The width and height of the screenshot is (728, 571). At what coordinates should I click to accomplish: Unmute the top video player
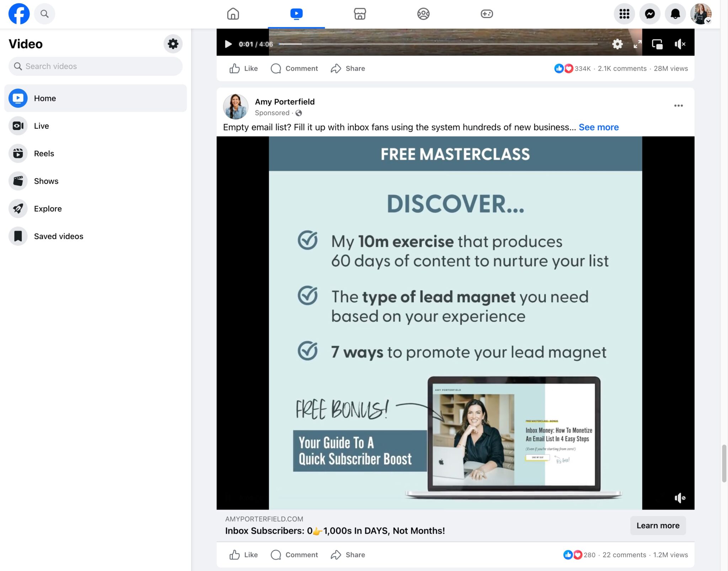pyautogui.click(x=680, y=44)
